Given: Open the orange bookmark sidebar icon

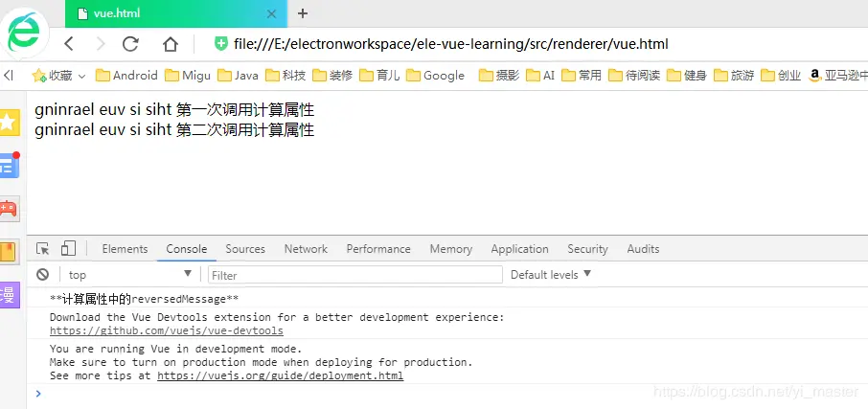Looking at the screenshot, I should click(x=10, y=252).
